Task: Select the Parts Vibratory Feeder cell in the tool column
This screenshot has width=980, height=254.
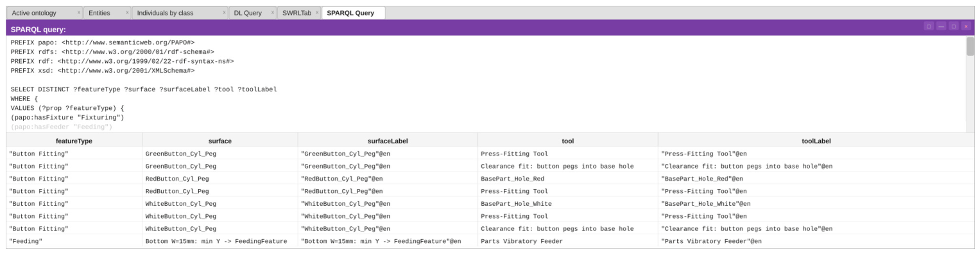Action: point(568,241)
